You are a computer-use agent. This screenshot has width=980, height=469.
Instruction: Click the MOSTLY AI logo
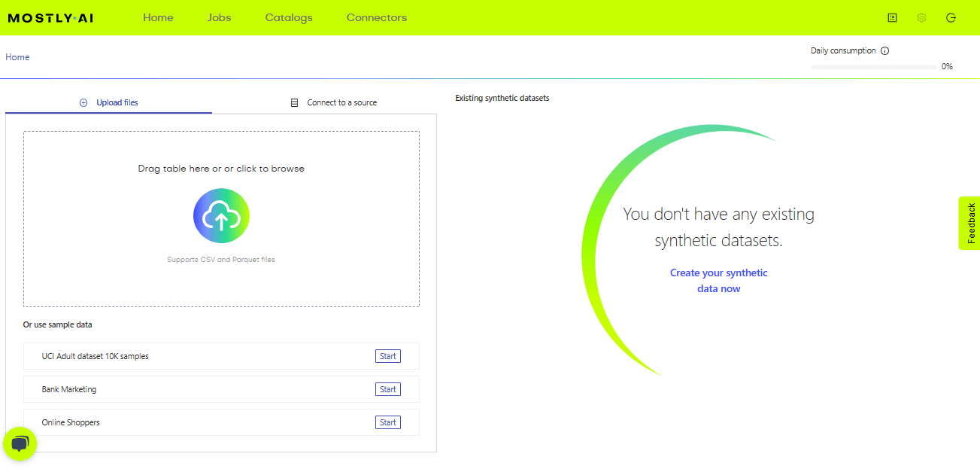point(50,18)
